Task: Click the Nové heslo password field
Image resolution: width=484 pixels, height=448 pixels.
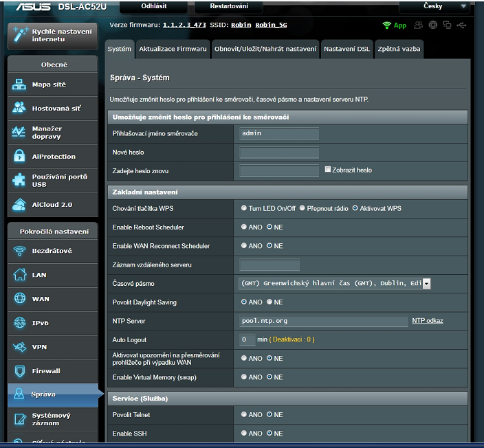Action: tap(279, 152)
